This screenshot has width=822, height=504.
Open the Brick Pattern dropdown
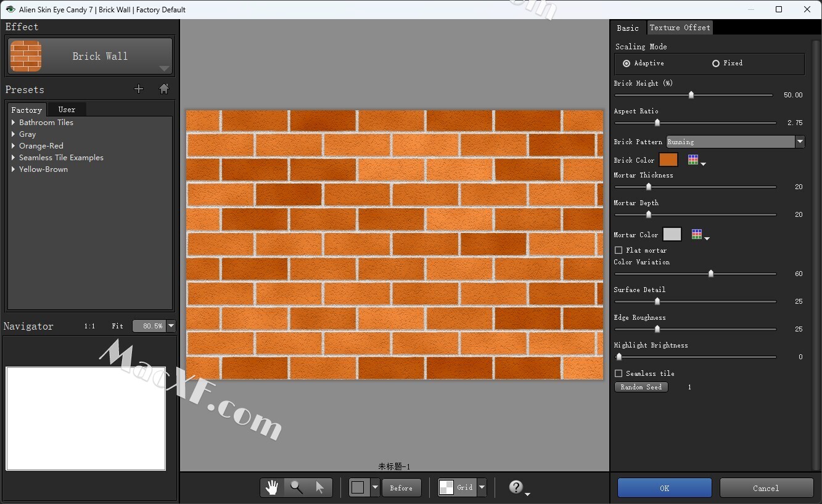click(800, 142)
